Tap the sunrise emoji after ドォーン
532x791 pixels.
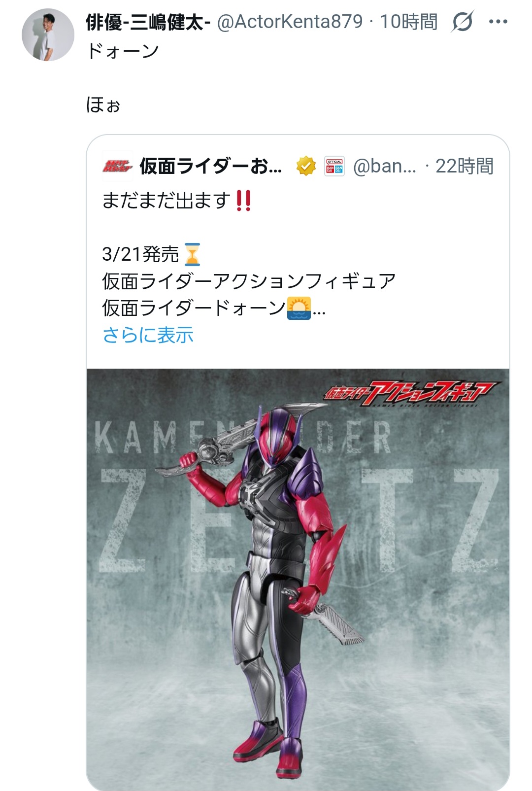[299, 308]
